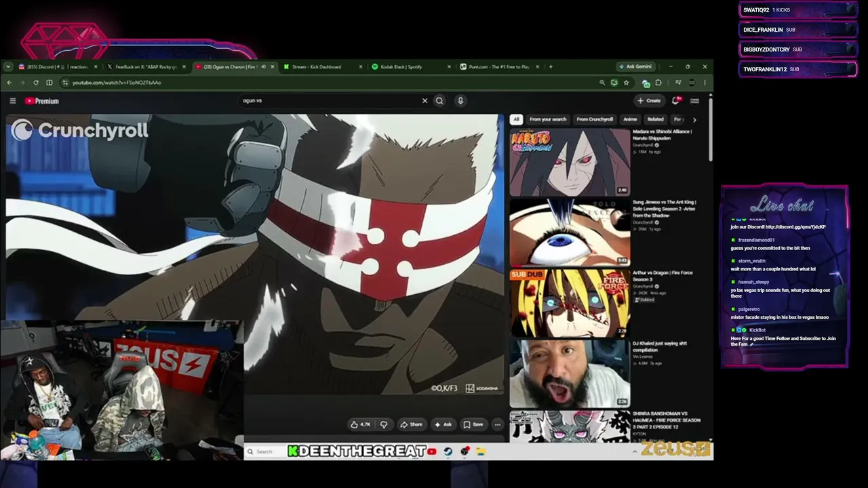The image size is (868, 488).
Task: Clear the YouTube search box text
Action: point(425,101)
